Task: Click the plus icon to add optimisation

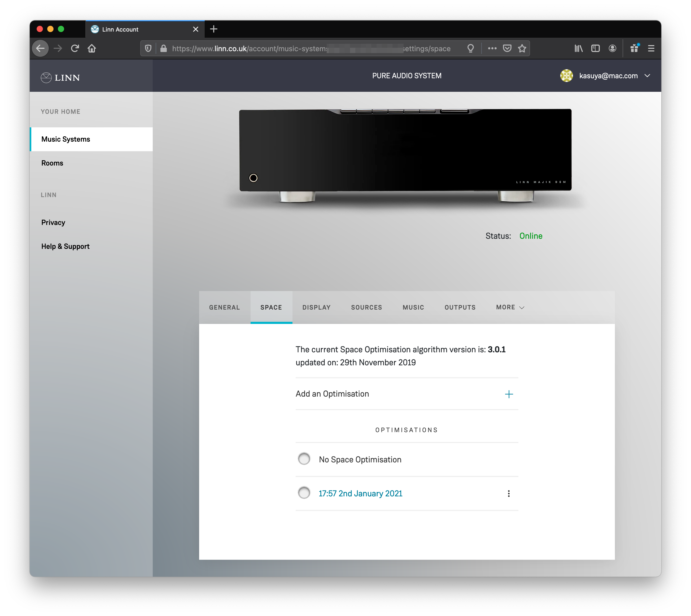Action: pos(509,394)
